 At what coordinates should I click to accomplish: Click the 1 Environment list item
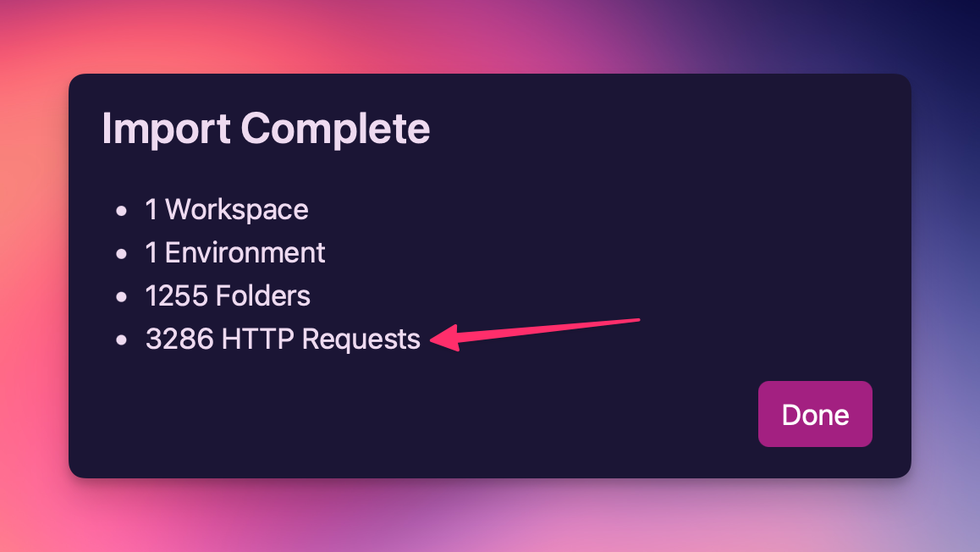click(x=235, y=252)
